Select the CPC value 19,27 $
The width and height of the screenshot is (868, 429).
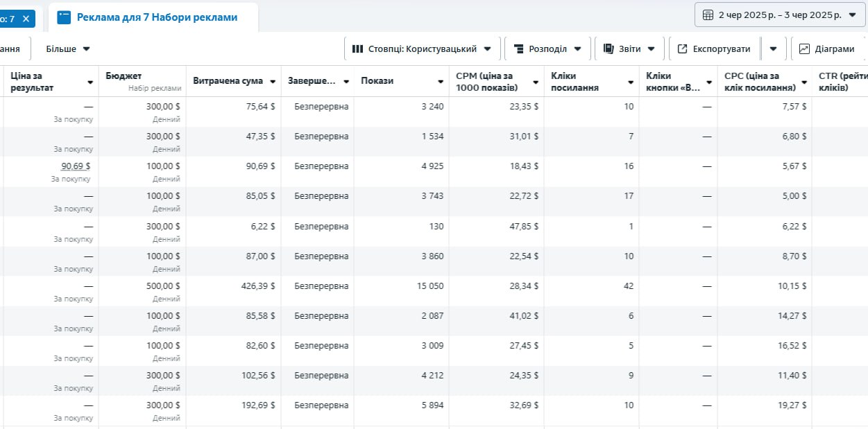[792, 405]
